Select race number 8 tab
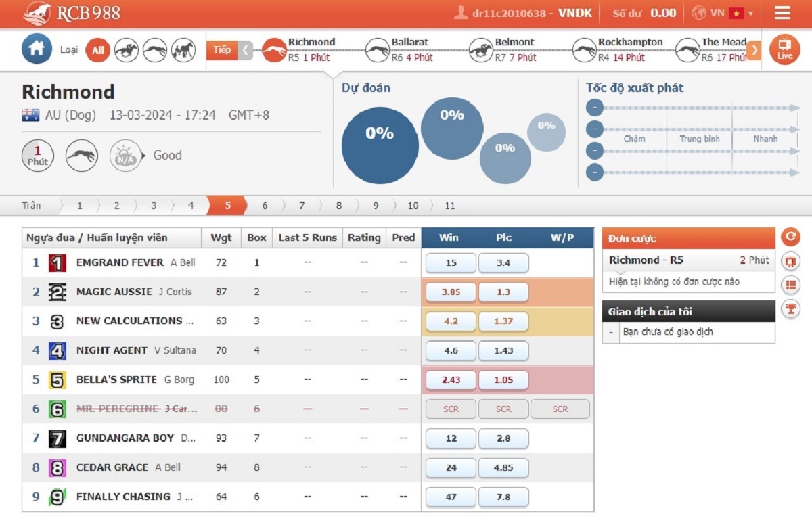Screen dimensions: 812x527 click(x=339, y=206)
